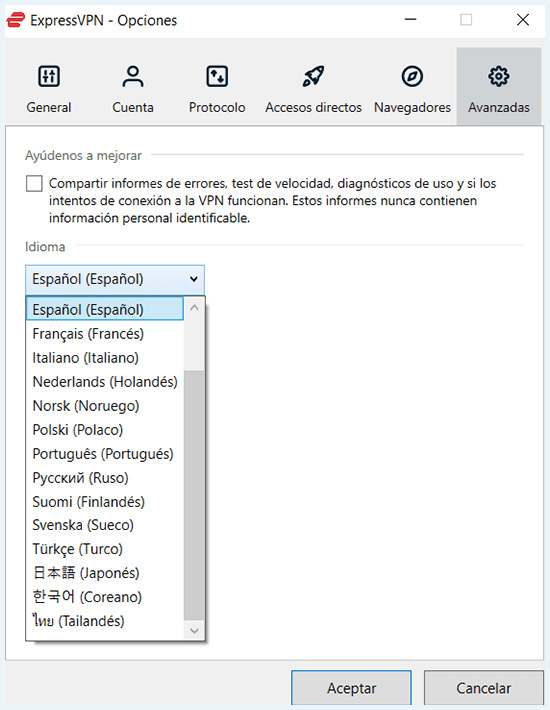
Task: Minimize the ExpressVPN Opciones window
Action: click(x=411, y=20)
